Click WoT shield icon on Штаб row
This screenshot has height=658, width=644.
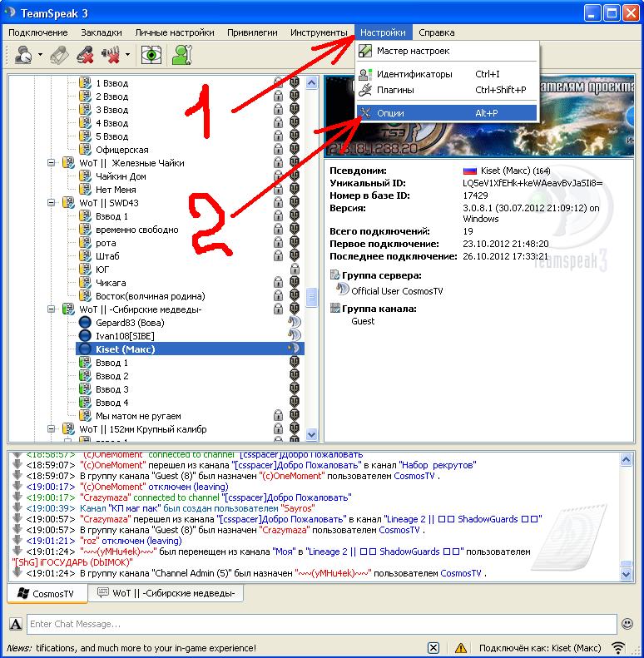[295, 255]
